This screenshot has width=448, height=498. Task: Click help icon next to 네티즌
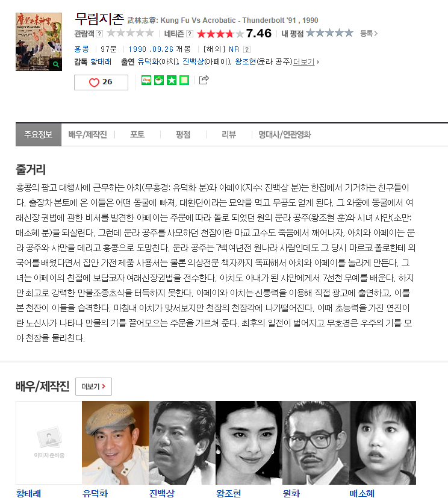[x=190, y=34]
